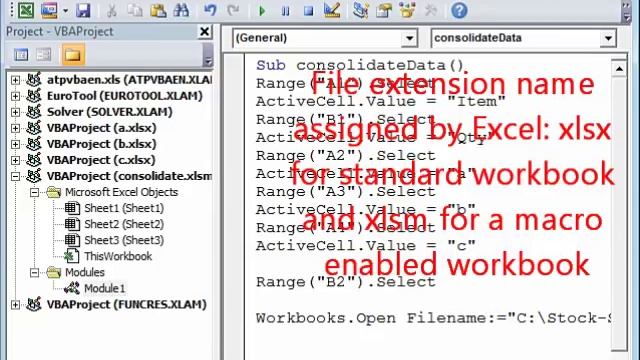
Task: Expand the Solver project node
Action: pos(16,112)
